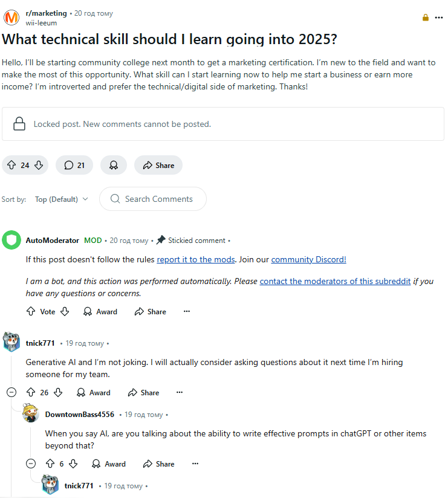Share the main post
Image resolution: width=448 pixels, height=498 pixels.
coord(158,165)
